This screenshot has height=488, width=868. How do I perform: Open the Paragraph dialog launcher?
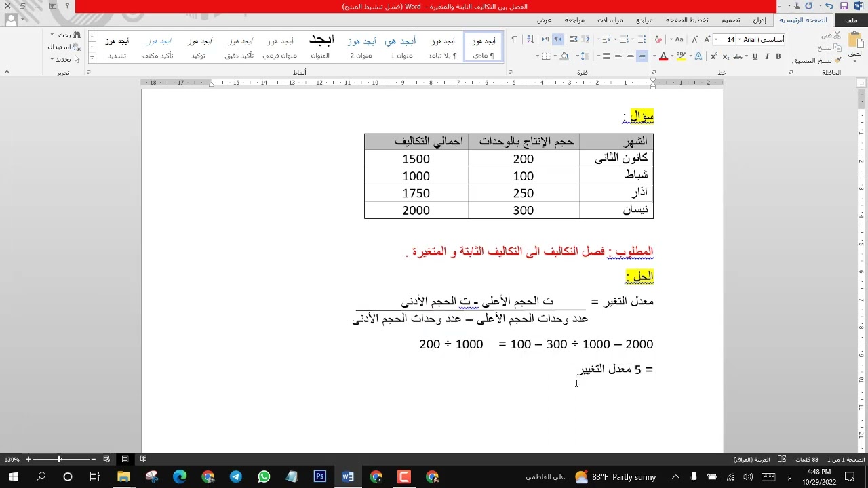pyautogui.click(x=511, y=72)
